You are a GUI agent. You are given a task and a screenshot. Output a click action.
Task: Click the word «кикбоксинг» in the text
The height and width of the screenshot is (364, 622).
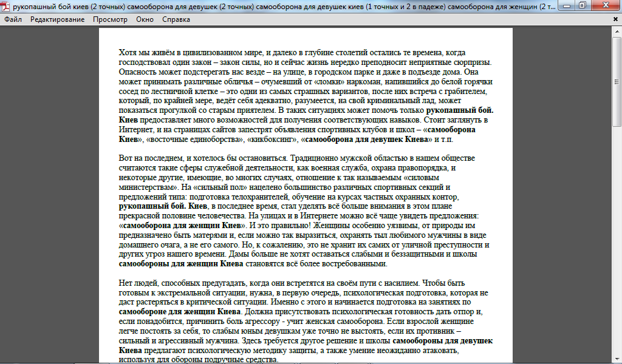(268, 140)
